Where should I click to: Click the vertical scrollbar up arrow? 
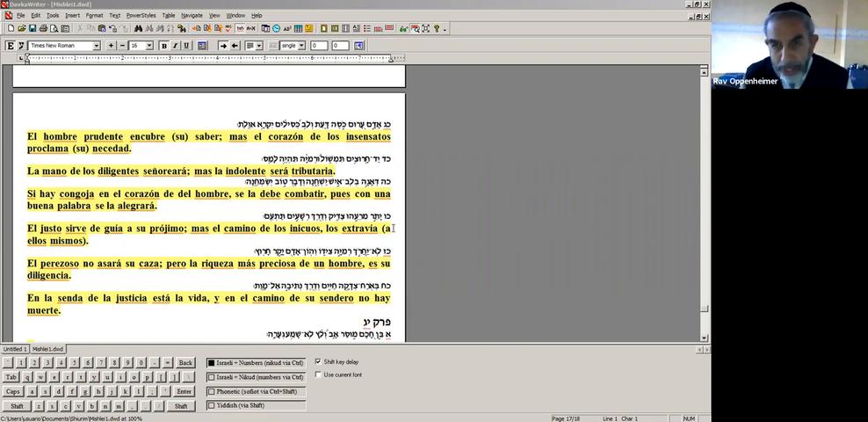tap(704, 71)
